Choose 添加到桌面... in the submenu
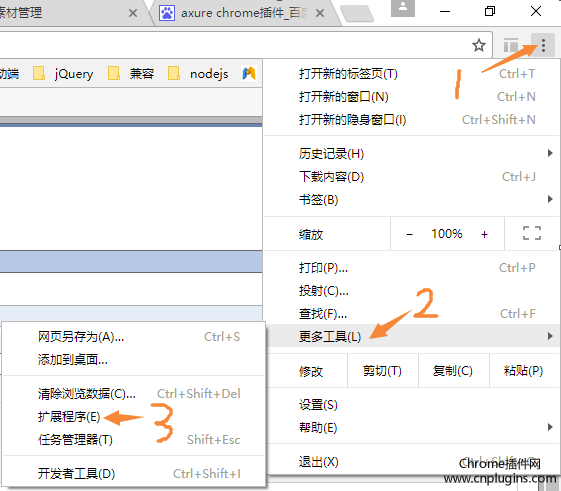Screen dimensions: 561x491 [133, 360]
